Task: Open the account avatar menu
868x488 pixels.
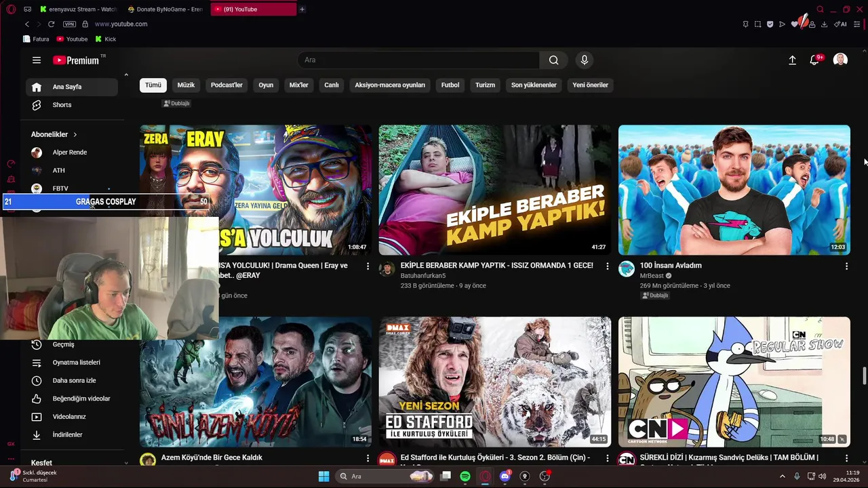Action: coord(840,60)
